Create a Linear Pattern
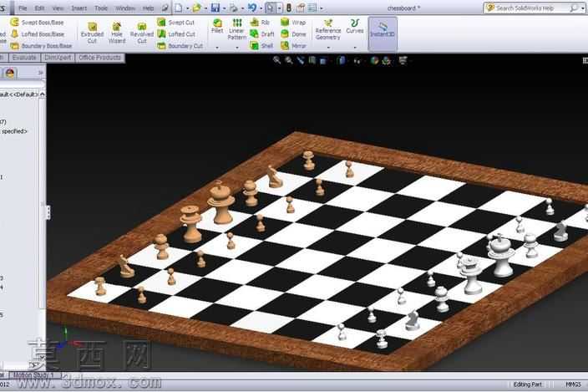Viewport: 588px width, 392px height. [x=236, y=29]
